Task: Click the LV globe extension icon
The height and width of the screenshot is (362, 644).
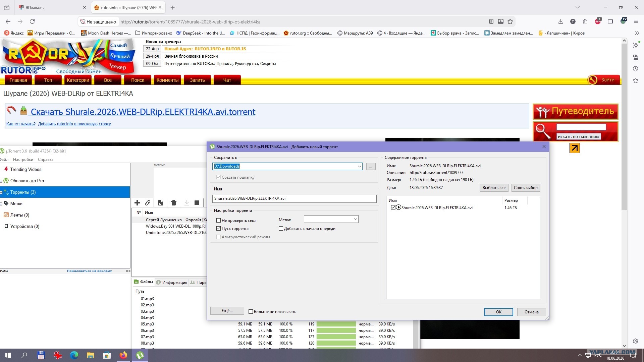Action: pos(623,21)
